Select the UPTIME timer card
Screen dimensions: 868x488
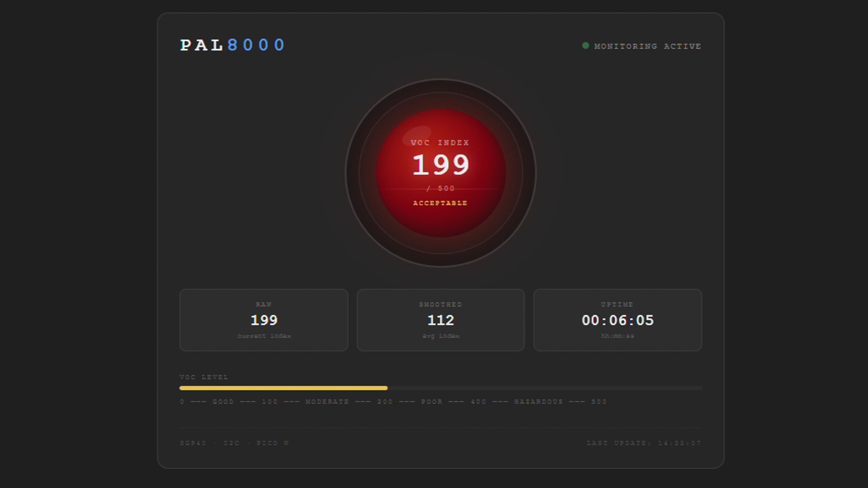(x=617, y=320)
